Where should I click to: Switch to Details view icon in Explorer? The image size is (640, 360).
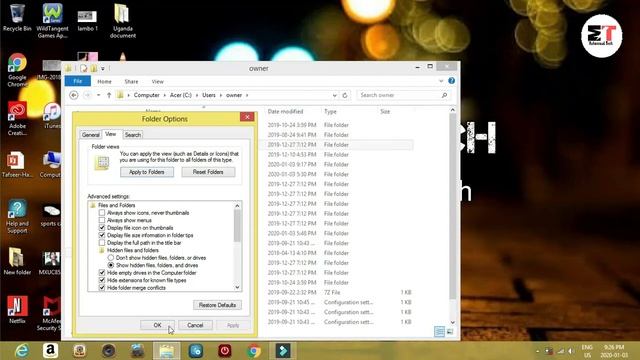[439, 331]
